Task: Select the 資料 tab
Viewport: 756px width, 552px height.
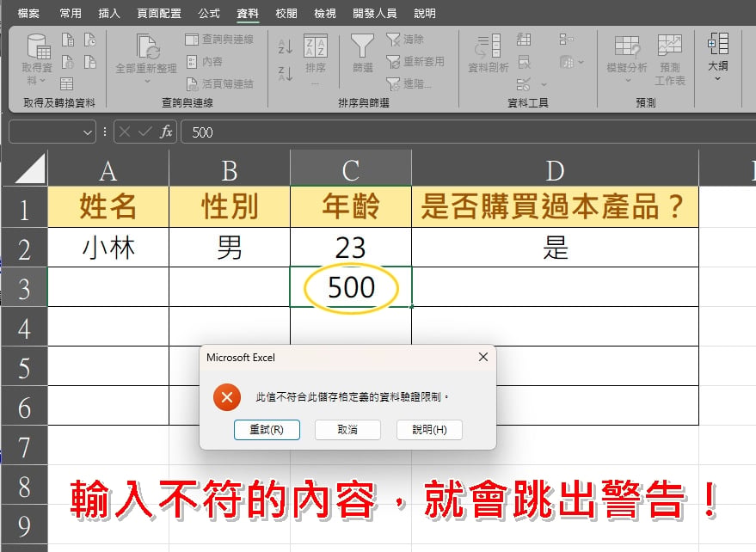Action: (248, 13)
